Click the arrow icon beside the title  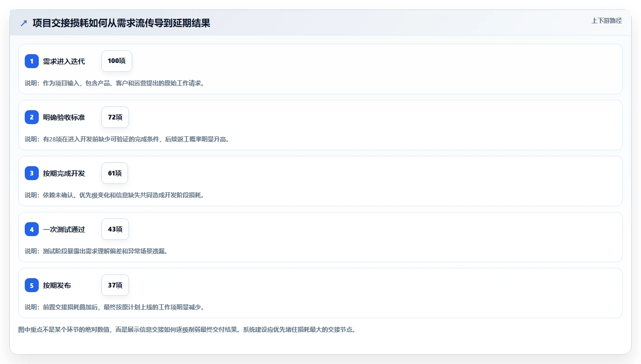click(x=24, y=23)
